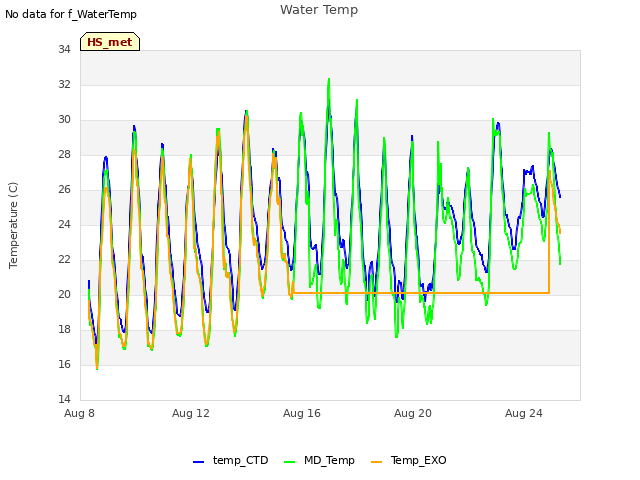This screenshot has height=480, width=640.
Task: Click the Aug 16 x-axis label
Action: click(302, 413)
